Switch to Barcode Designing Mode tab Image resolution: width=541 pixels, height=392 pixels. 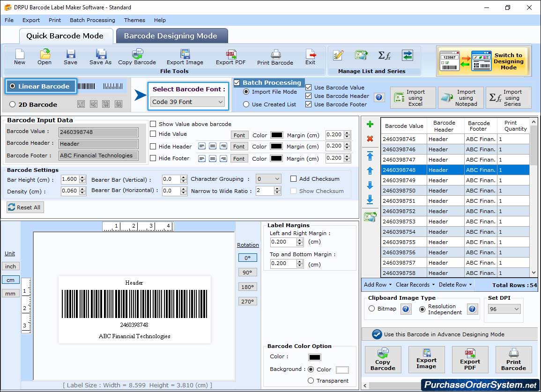tap(170, 36)
